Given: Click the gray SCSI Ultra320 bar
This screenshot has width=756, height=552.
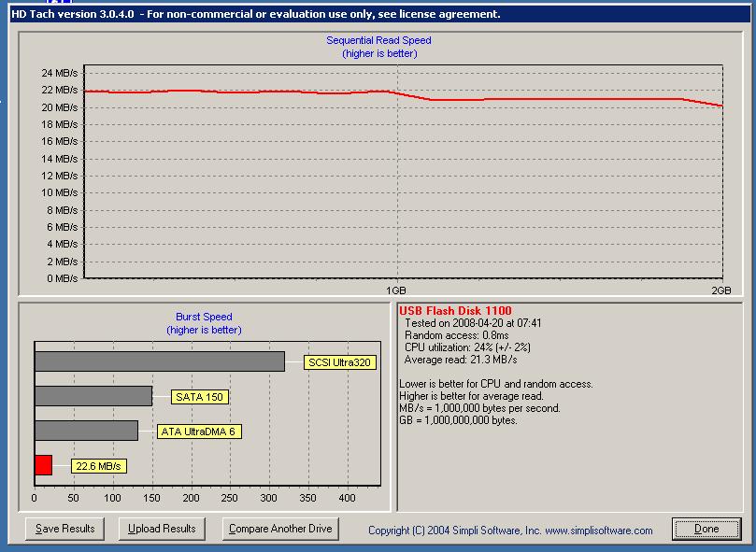Looking at the screenshot, I should 159,361.
